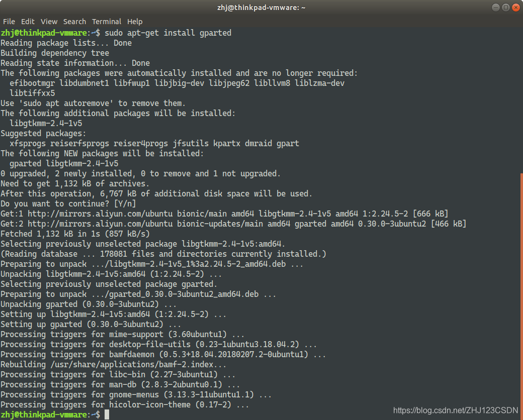Open the View menu
This screenshot has height=420, width=523.
click(49, 22)
